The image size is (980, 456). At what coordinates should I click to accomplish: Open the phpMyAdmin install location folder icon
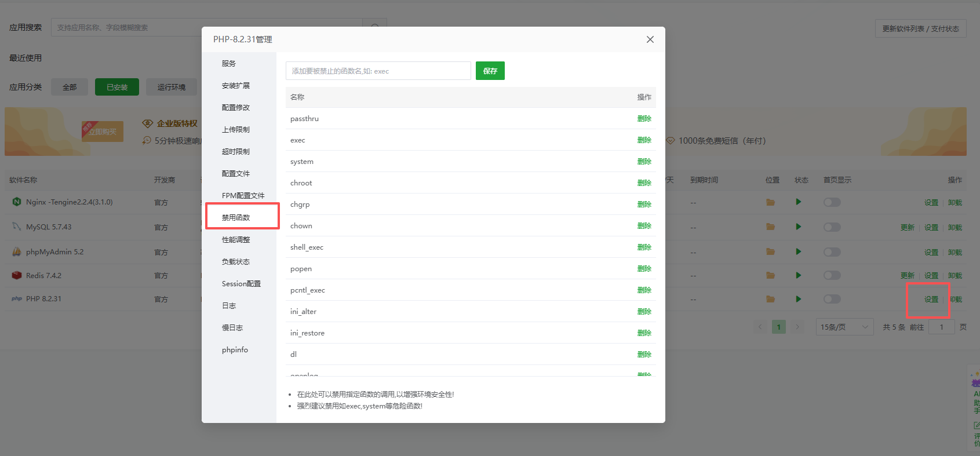pyautogui.click(x=770, y=252)
